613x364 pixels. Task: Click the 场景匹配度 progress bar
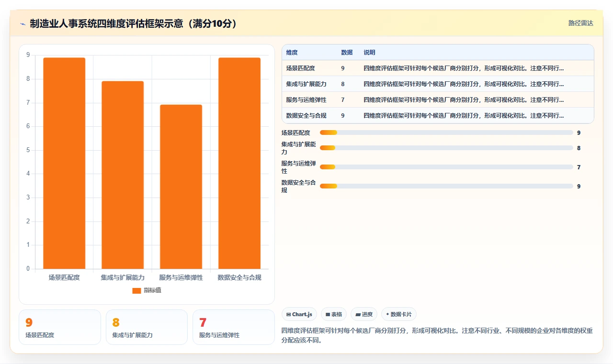pos(446,132)
